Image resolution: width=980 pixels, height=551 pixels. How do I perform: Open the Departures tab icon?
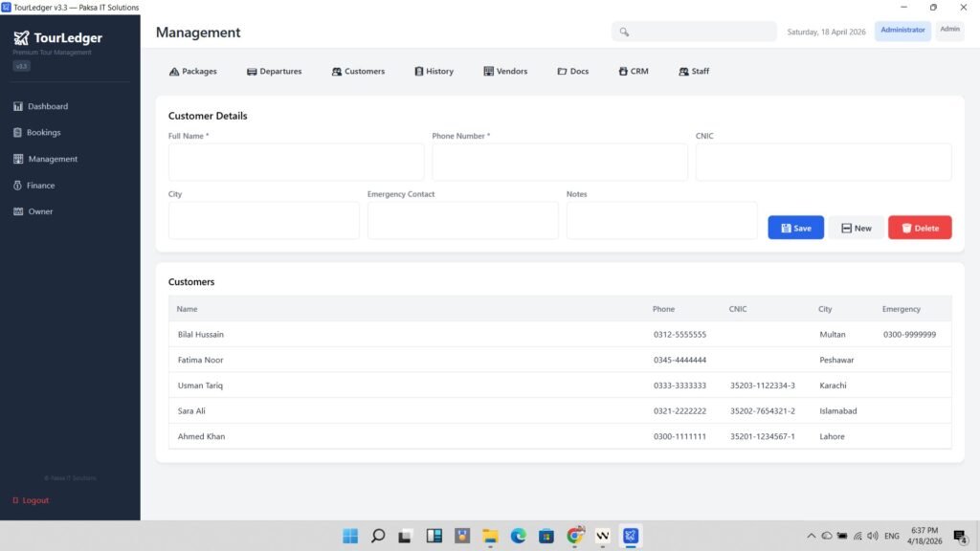[252, 72]
